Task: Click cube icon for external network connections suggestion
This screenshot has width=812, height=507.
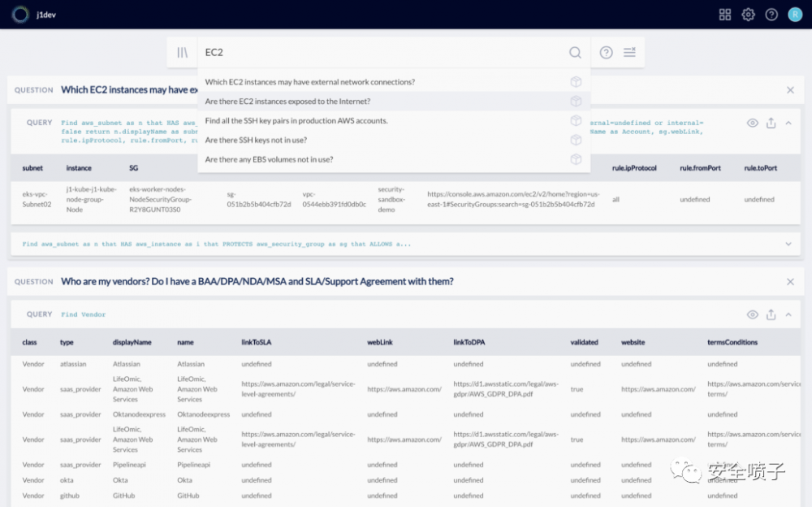Action: (x=576, y=82)
